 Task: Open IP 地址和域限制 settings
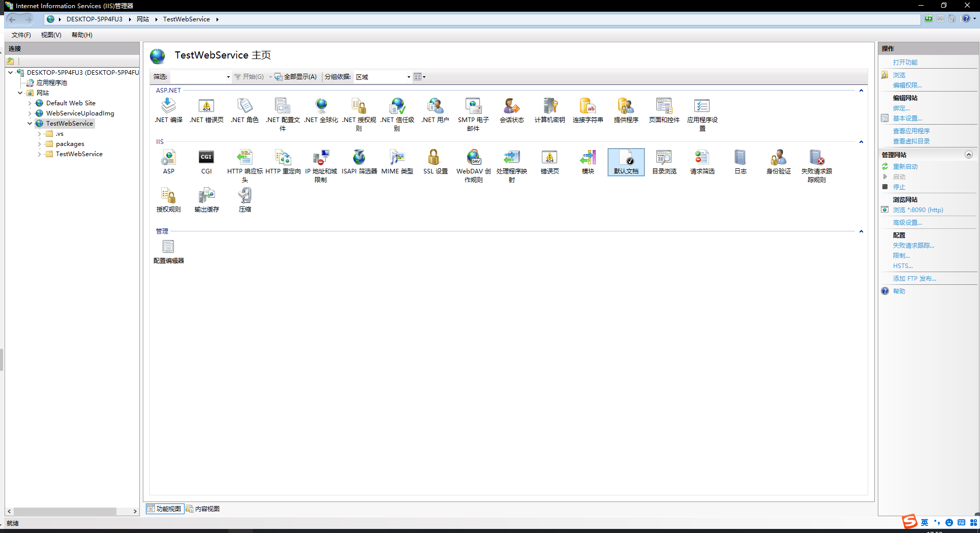coord(321,162)
